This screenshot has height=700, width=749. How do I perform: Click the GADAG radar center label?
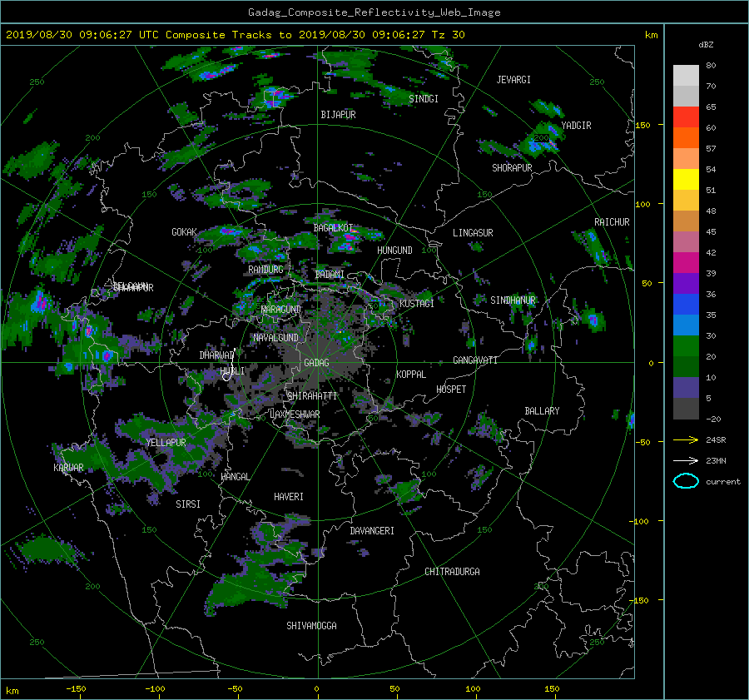(x=316, y=363)
